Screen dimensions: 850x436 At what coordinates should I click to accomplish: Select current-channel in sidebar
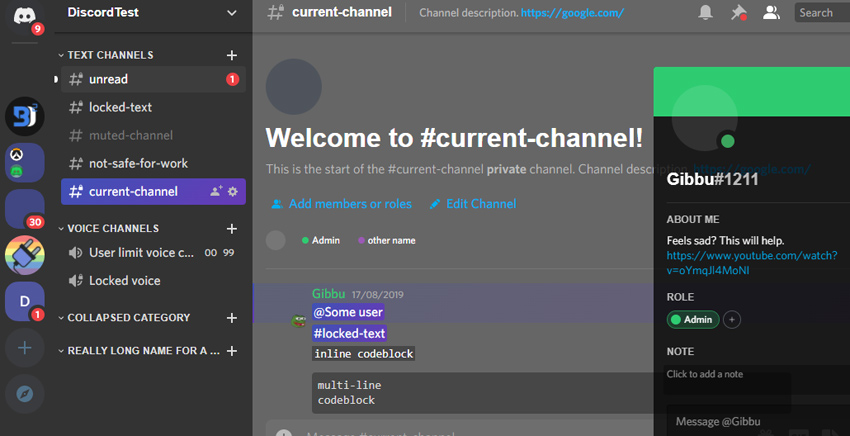point(153,191)
